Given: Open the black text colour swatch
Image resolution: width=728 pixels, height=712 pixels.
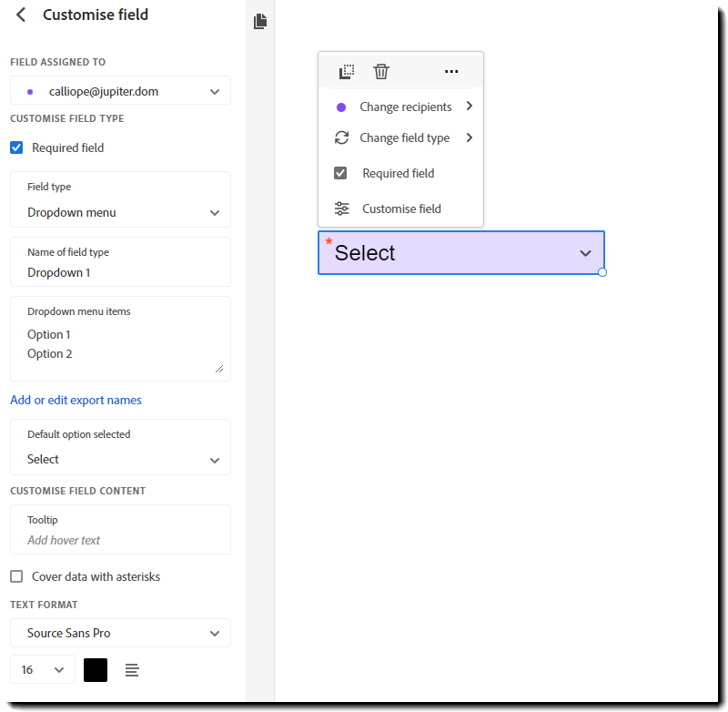Looking at the screenshot, I should click(96, 670).
